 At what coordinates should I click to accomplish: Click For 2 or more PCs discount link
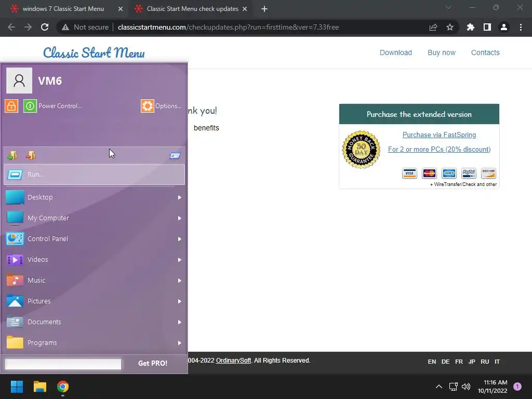(x=439, y=149)
